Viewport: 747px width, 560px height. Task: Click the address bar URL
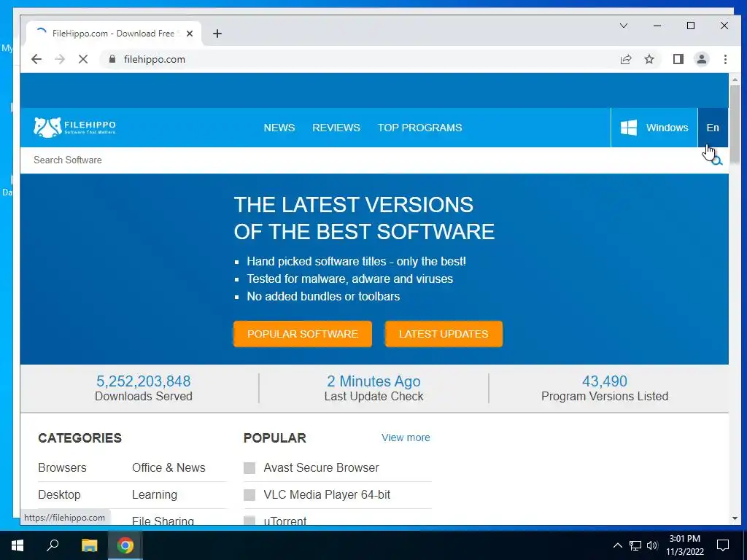click(155, 59)
